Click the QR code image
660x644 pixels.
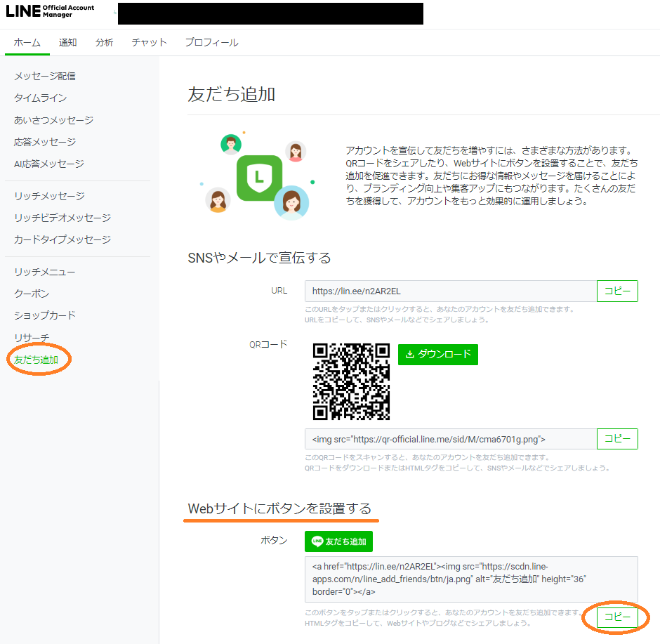click(x=351, y=381)
